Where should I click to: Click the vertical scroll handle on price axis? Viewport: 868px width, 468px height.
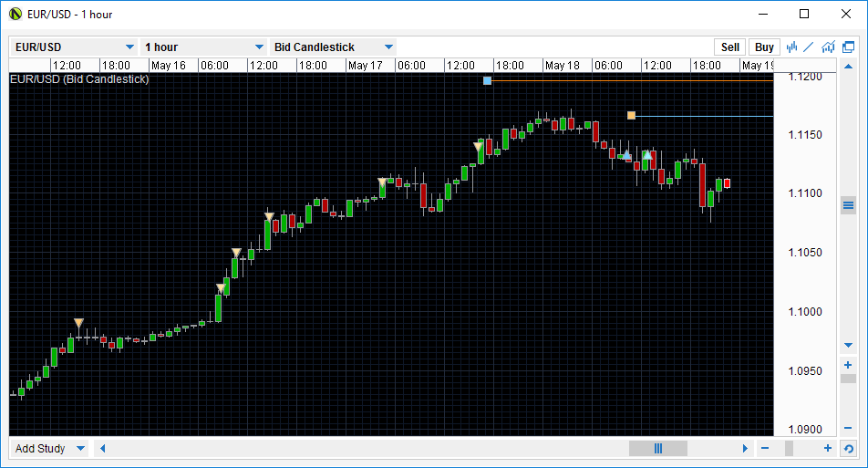848,206
